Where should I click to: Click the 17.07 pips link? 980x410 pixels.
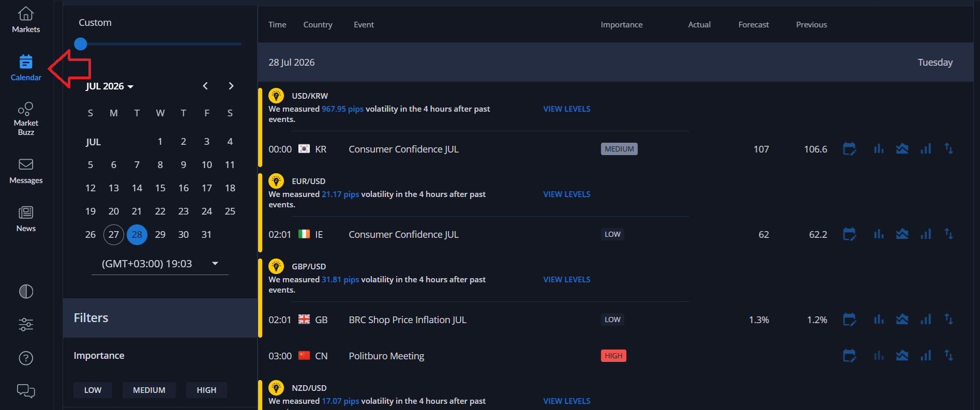click(x=340, y=401)
